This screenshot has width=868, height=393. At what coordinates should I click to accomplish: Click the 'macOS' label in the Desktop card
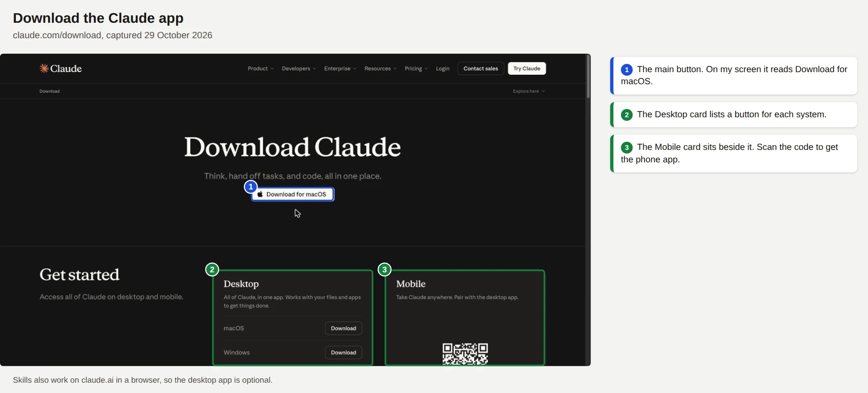click(x=234, y=328)
